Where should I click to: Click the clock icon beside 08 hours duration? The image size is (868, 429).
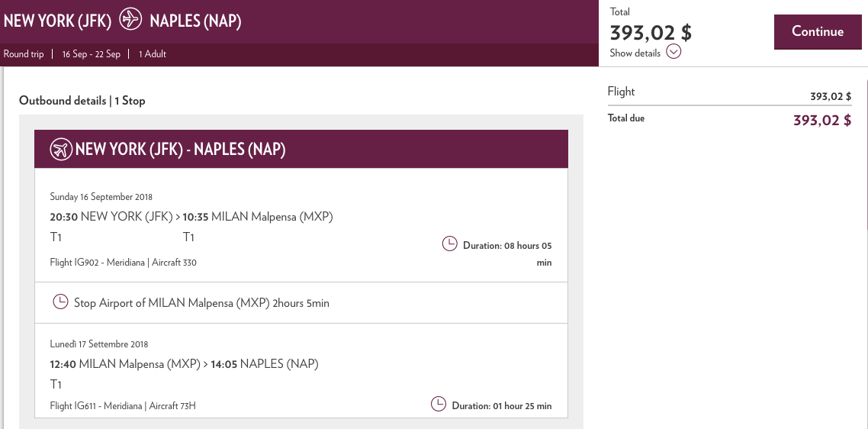(x=450, y=244)
